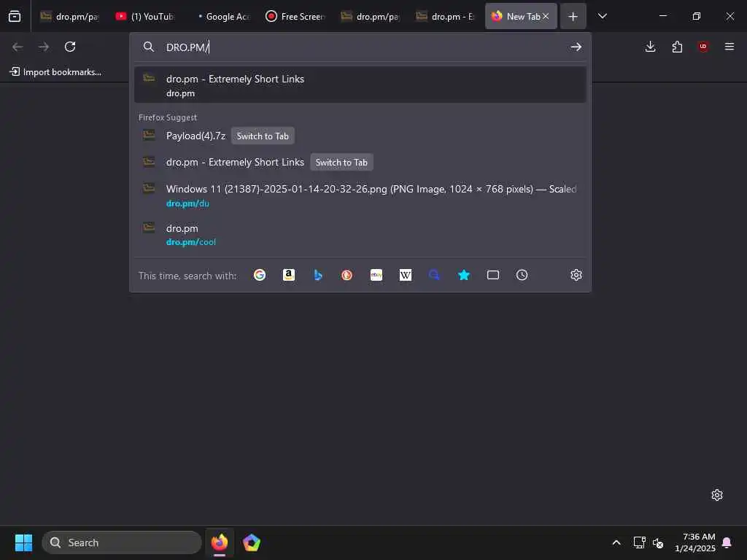Go forward with the forward arrow
747x560 pixels.
[44, 47]
